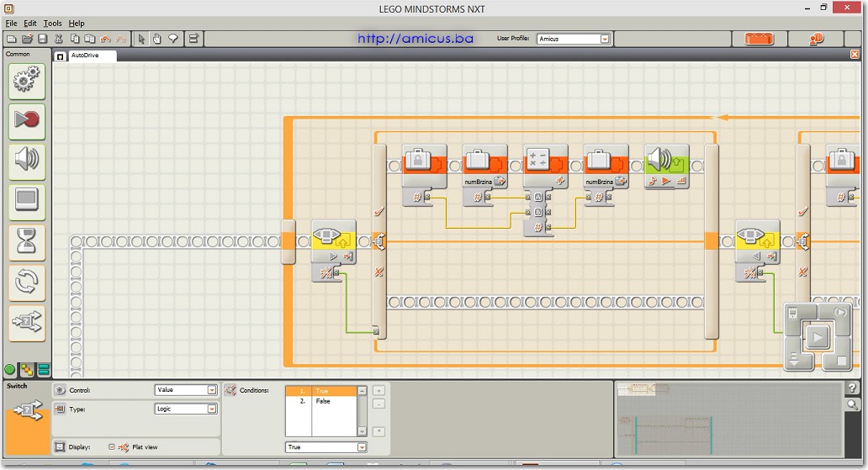Switch to the Complete palette tab
Screen dimensions: 868x470
(27, 369)
